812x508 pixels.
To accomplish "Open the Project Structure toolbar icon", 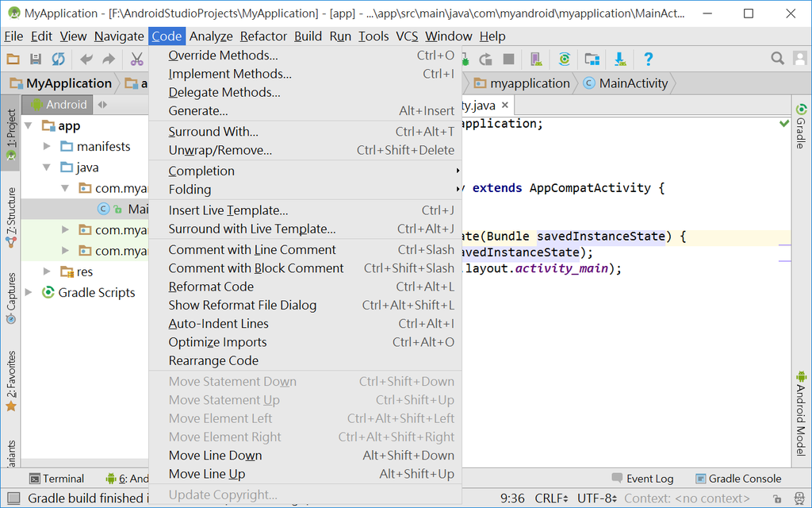I will coord(592,59).
